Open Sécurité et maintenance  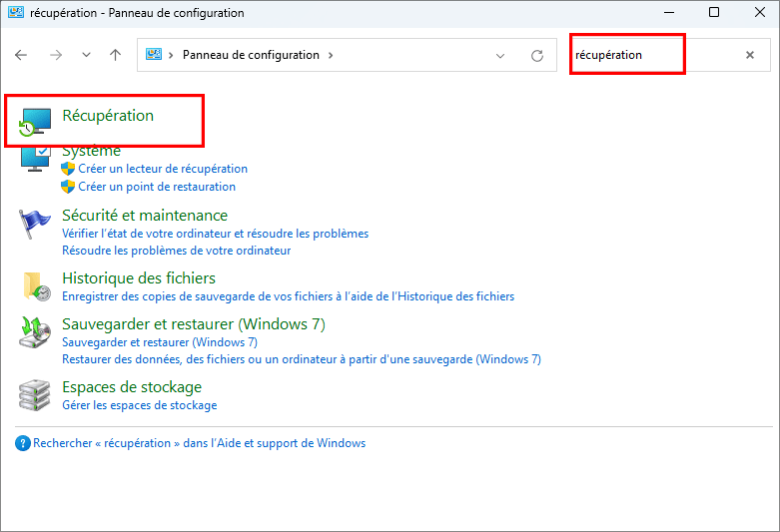click(x=145, y=216)
